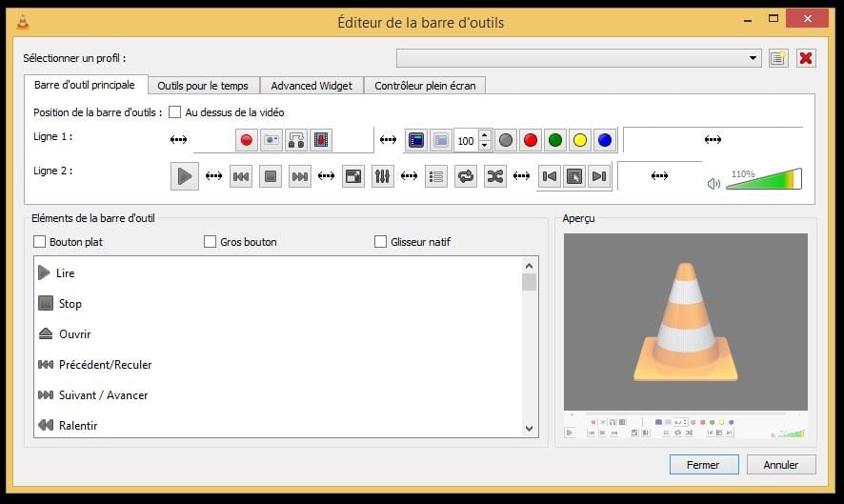
Task: Switch to Barre d'outil principale tab
Action: coord(85,85)
